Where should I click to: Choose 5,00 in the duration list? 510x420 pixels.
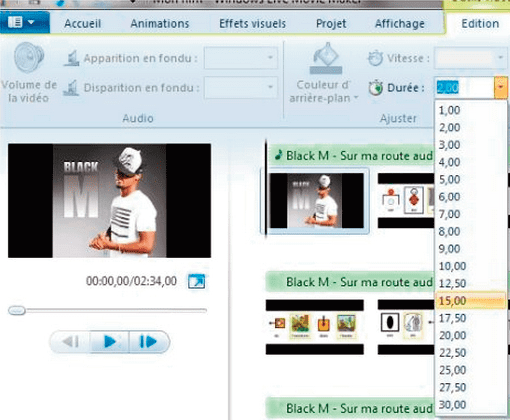click(x=471, y=179)
